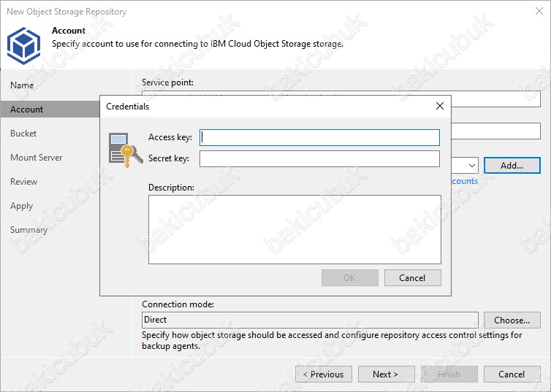The height and width of the screenshot is (392, 551).
Task: Select the Mount Server wizard step
Action: pos(37,158)
